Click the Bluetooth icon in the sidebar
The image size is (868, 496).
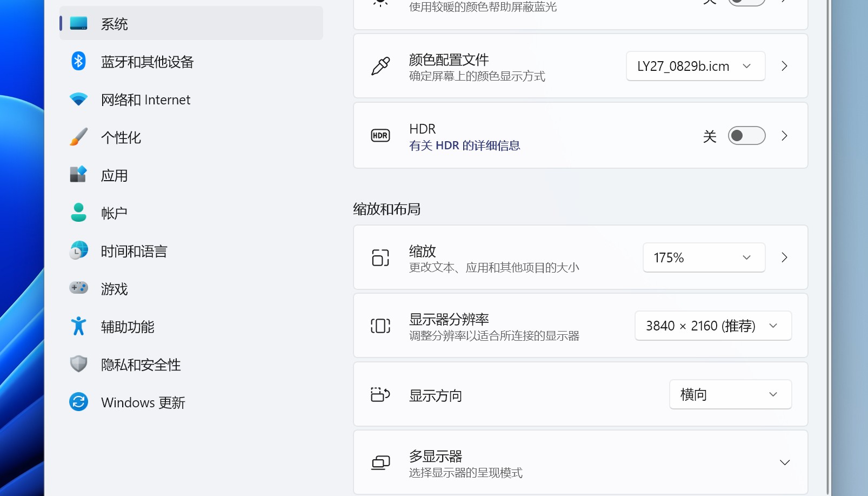coord(78,61)
